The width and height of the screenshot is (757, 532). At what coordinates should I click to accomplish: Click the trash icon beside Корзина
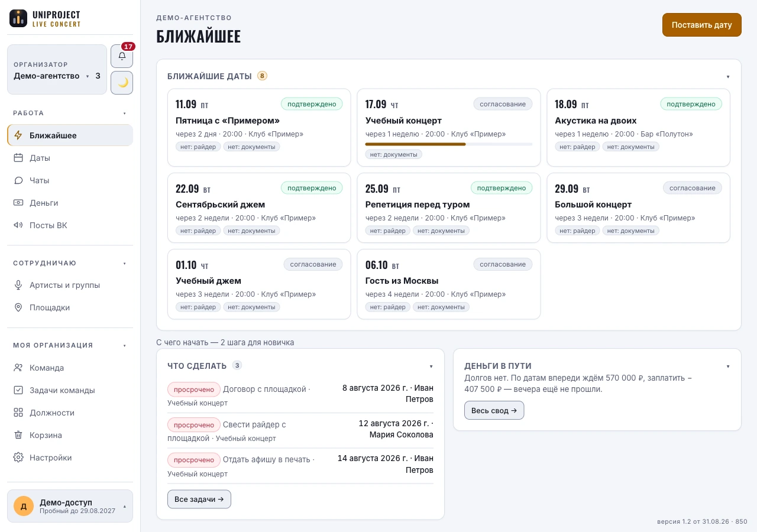click(18, 435)
